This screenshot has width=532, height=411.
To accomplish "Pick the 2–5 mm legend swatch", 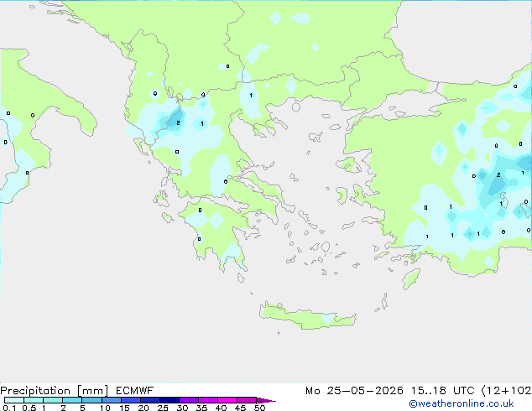I will [72, 400].
